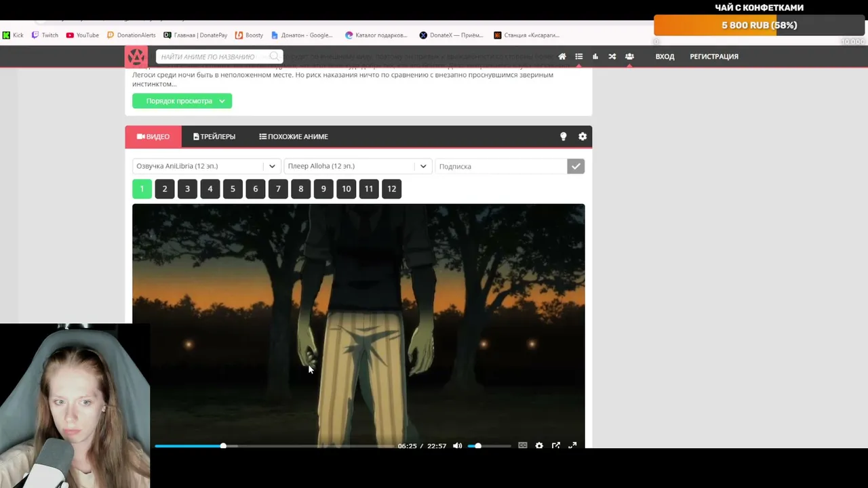Open the Boosty bookmark
The height and width of the screenshot is (488, 868).
pos(249,35)
